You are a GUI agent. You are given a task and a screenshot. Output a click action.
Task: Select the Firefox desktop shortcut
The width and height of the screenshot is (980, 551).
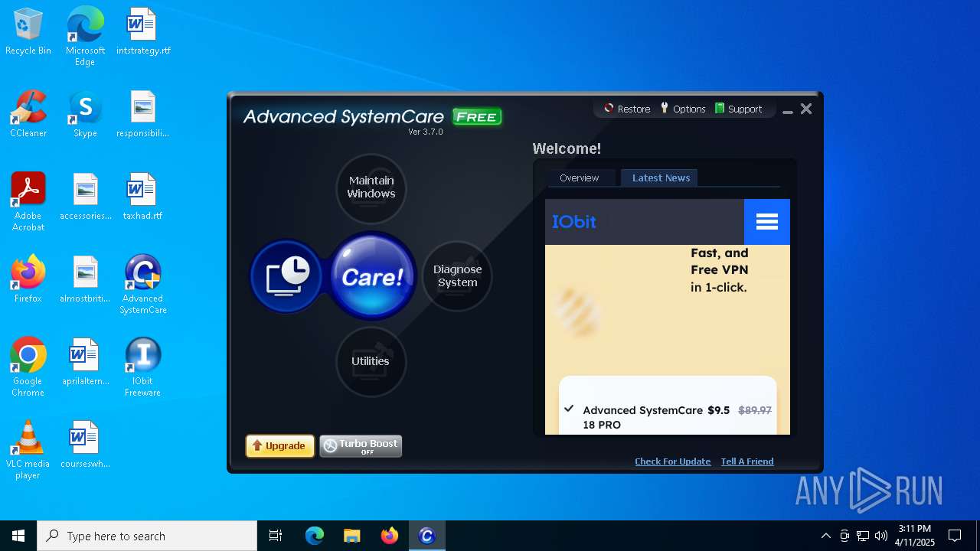[x=28, y=280]
